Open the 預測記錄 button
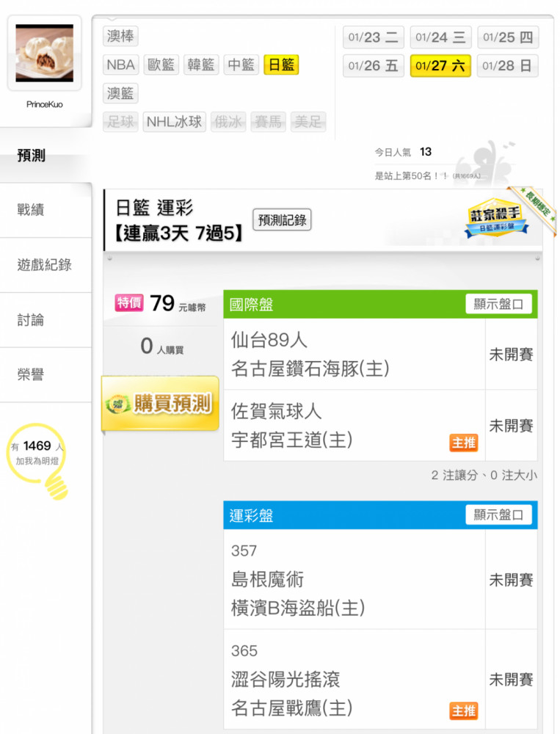 [282, 219]
